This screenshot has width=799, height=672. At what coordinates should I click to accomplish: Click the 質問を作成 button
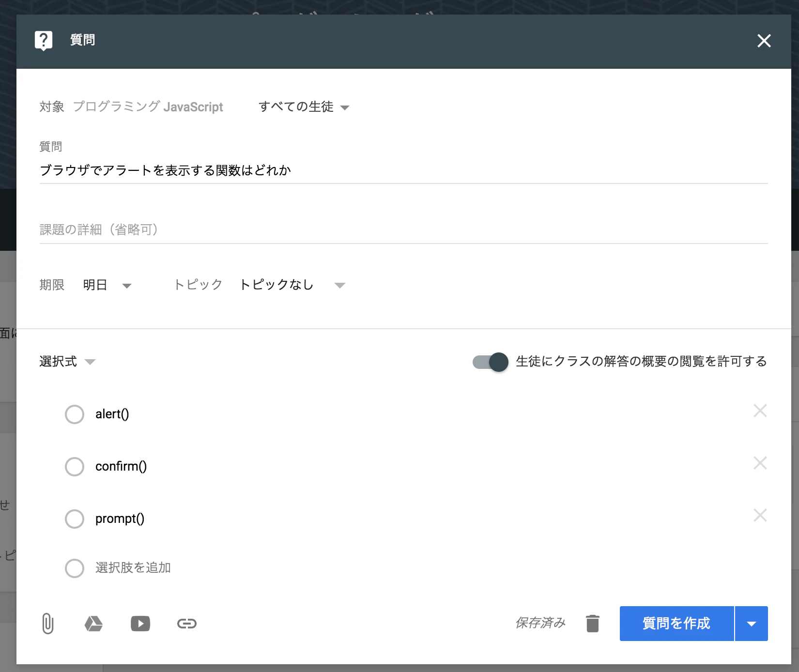pos(676,624)
